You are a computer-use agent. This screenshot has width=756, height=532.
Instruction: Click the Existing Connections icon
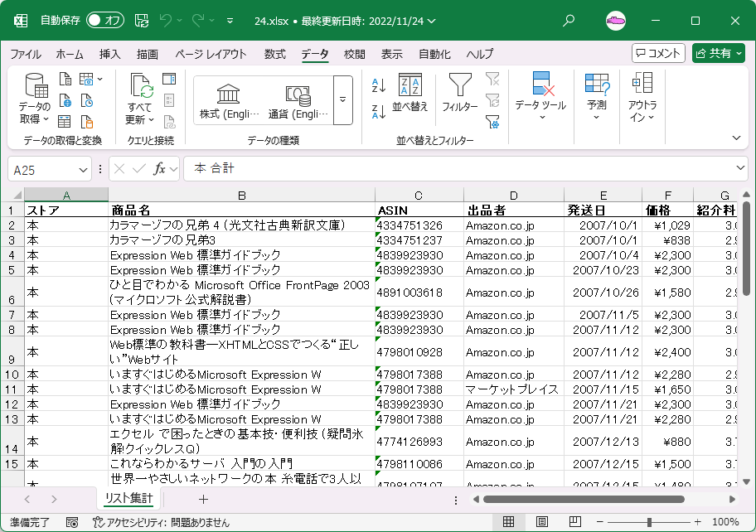87,122
